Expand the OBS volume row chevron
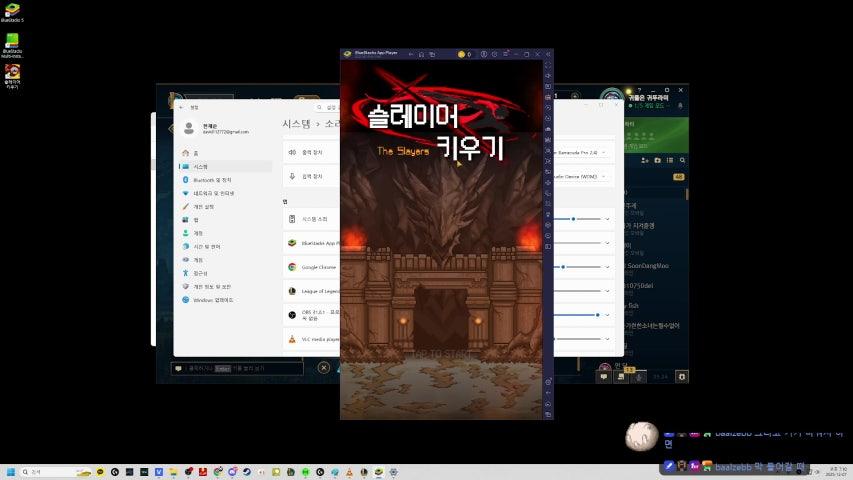Screen dimensions: 853x480 [608, 315]
